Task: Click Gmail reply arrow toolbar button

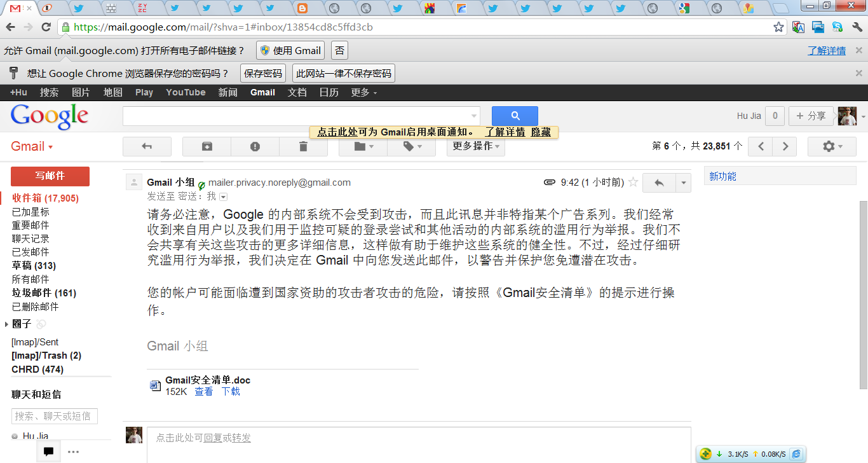Action: click(x=147, y=146)
